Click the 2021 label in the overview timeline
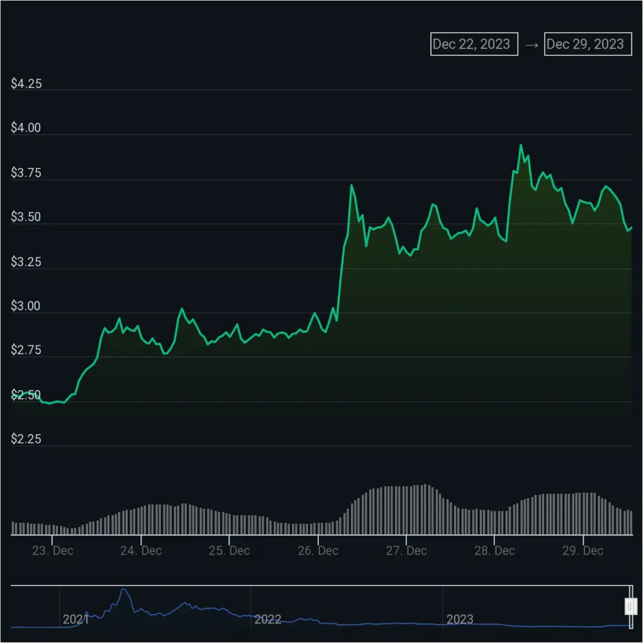Screen dimensions: 644x644 pyautogui.click(x=77, y=619)
